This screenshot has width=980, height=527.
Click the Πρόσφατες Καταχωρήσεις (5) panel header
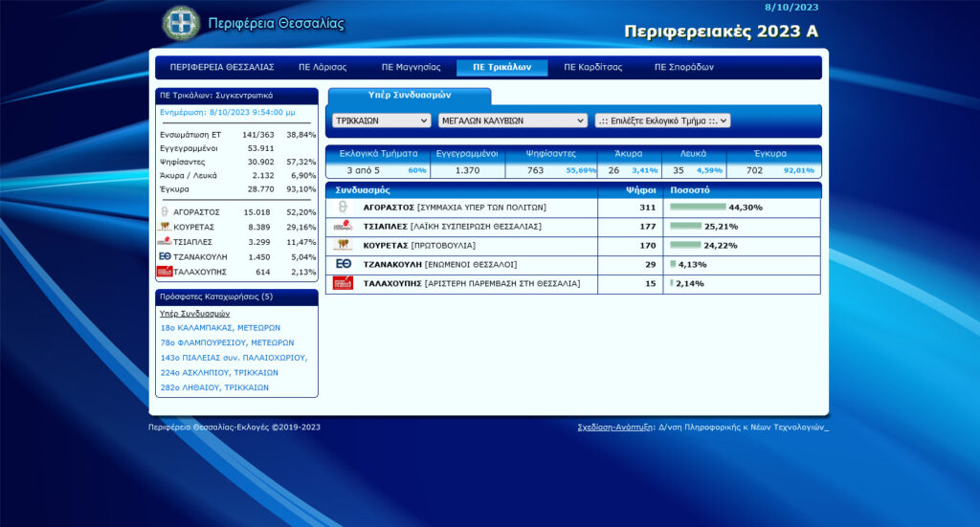point(237,297)
